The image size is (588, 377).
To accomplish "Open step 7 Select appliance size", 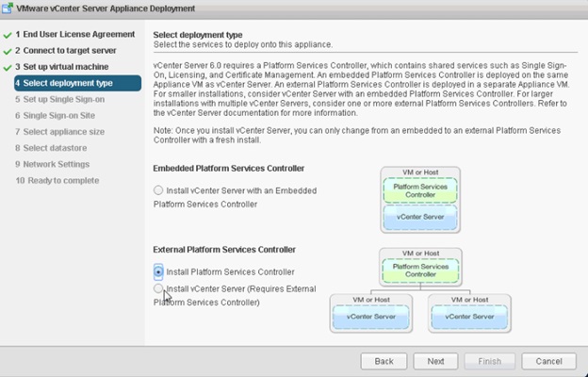I will [60, 132].
